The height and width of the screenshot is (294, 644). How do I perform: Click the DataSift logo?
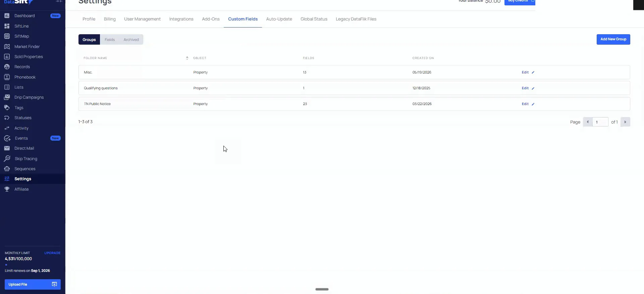click(18, 2)
